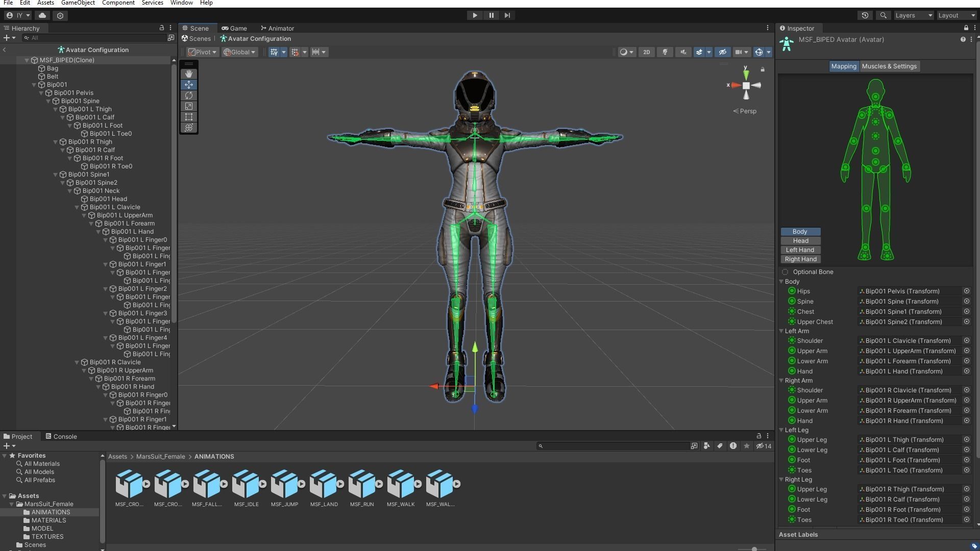Select the Mapping button
The image size is (980, 551).
844,66
